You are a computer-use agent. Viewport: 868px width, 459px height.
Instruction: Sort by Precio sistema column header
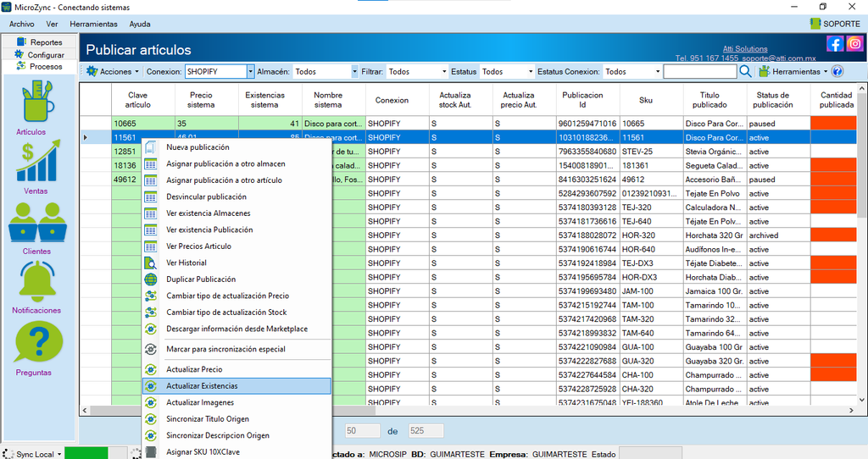207,100
